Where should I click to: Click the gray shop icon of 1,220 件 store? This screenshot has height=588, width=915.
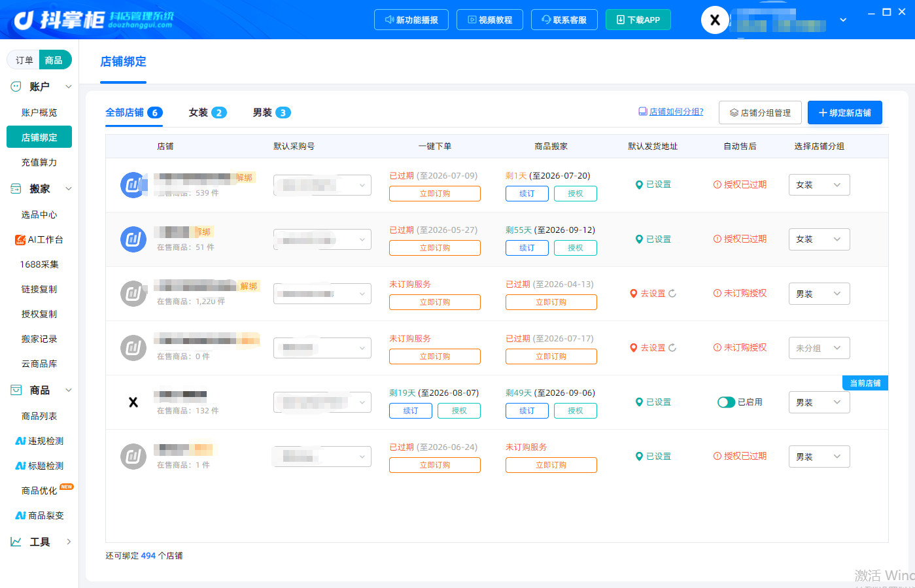(x=133, y=294)
